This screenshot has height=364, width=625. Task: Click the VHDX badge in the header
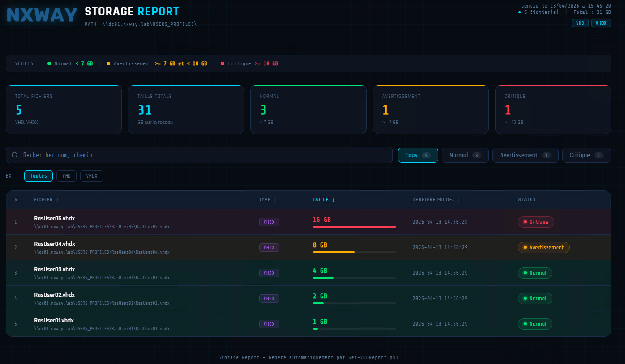pyautogui.click(x=601, y=23)
